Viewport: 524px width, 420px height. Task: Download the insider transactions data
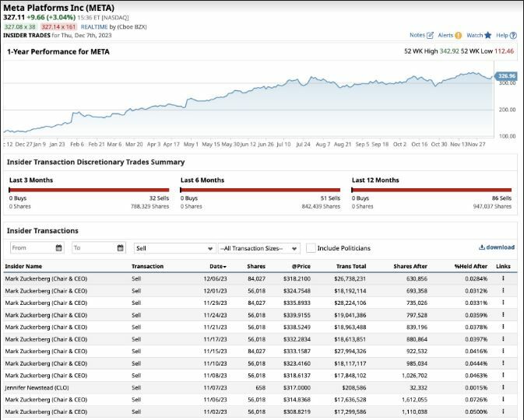pos(497,247)
